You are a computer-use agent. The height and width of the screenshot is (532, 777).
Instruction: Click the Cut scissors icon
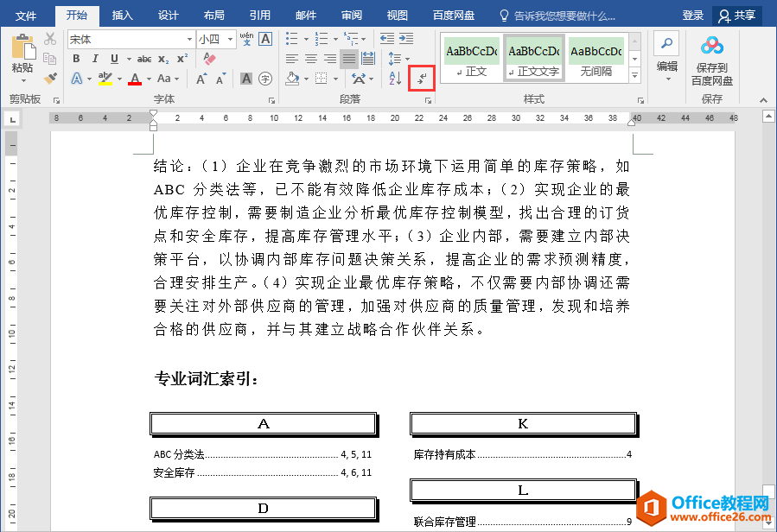point(49,39)
